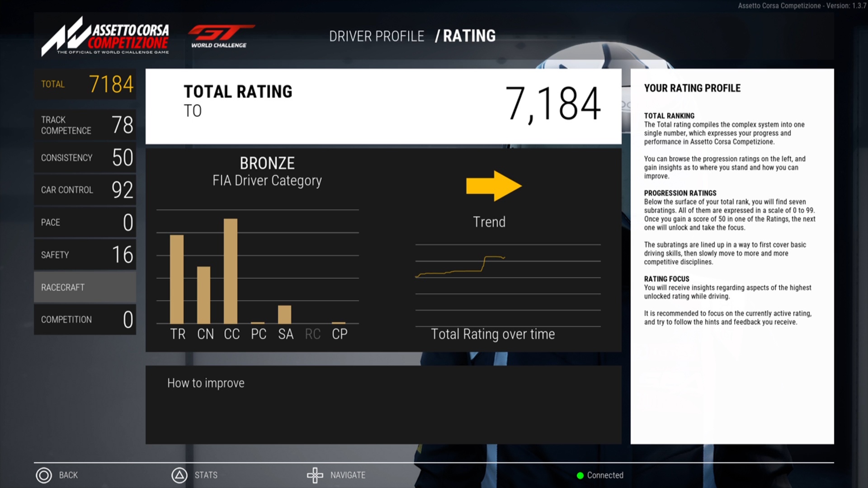Toggle the Bronze FIA Driver Category badge
The image size is (868, 488).
(x=266, y=172)
